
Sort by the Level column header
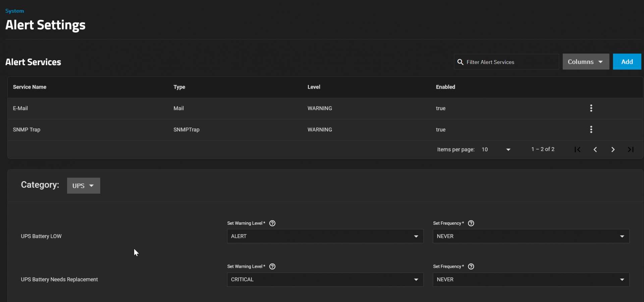pyautogui.click(x=314, y=87)
